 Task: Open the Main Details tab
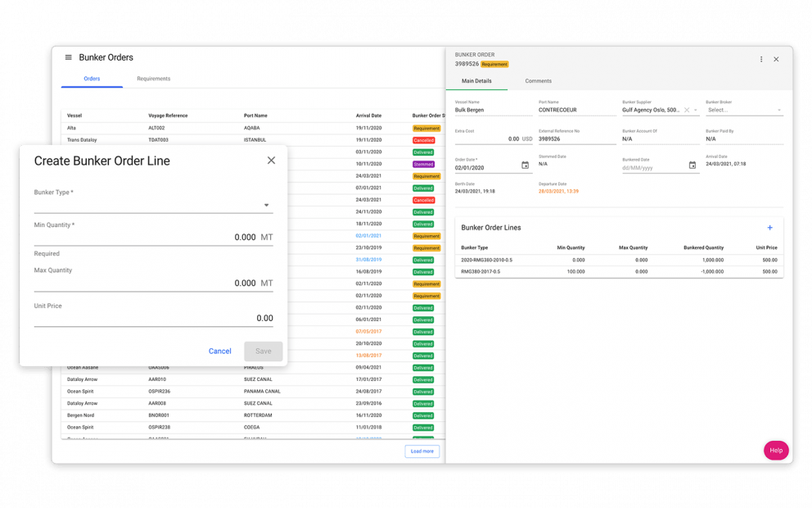[x=476, y=81]
